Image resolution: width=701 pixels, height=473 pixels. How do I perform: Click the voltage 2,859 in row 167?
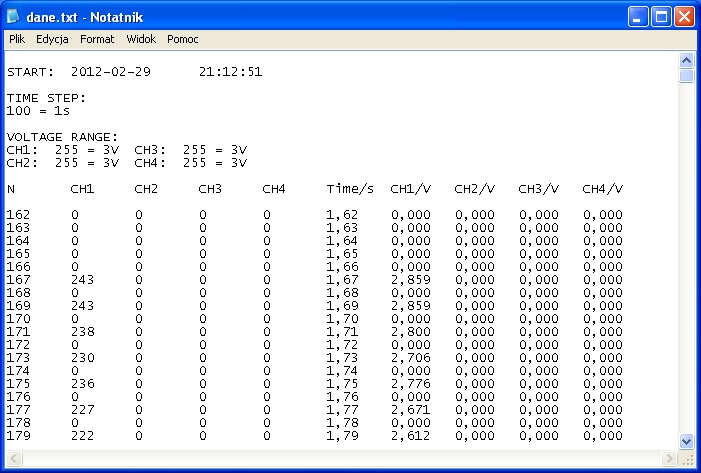click(411, 280)
